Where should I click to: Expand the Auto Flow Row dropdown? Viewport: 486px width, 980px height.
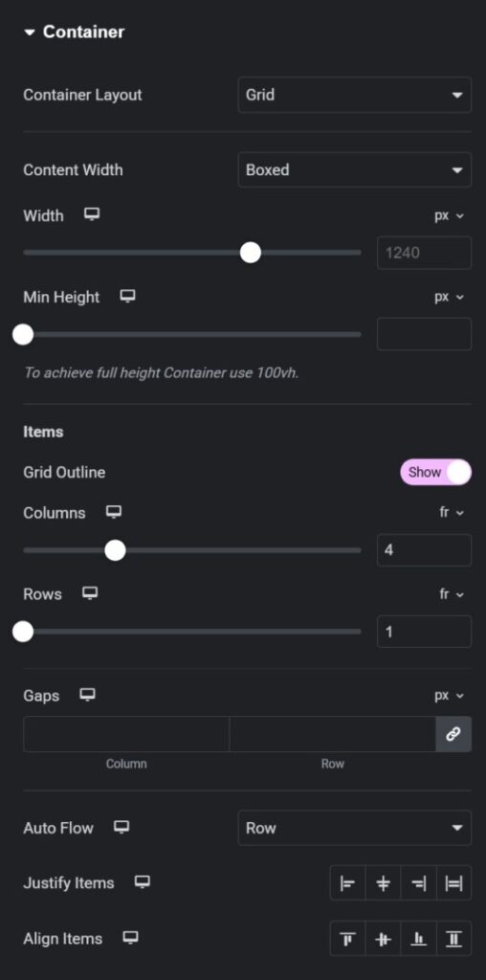[354, 828]
